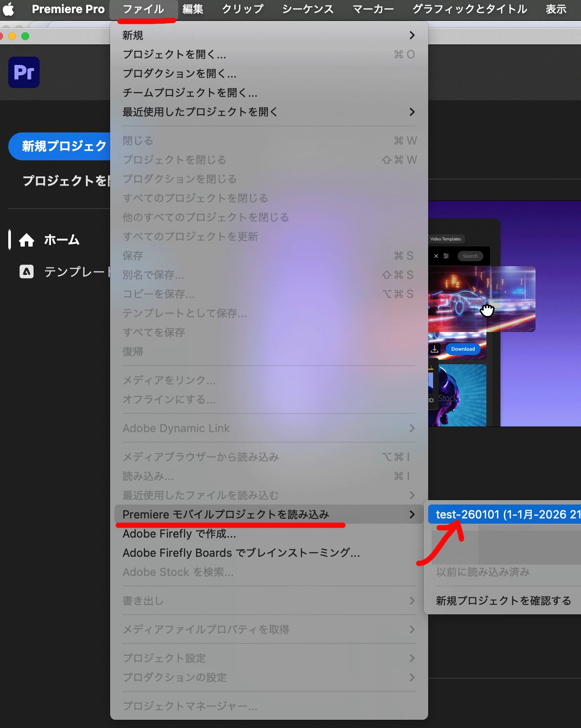This screenshot has height=728, width=581.
Task: Click the Premiere Pro Pr logo icon
Action: pos(24,72)
